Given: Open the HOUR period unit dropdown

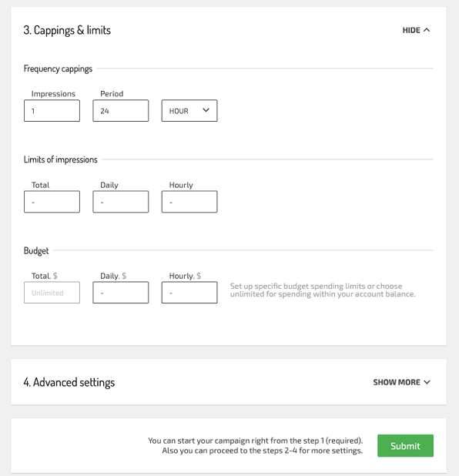Looking at the screenshot, I should (x=189, y=111).
